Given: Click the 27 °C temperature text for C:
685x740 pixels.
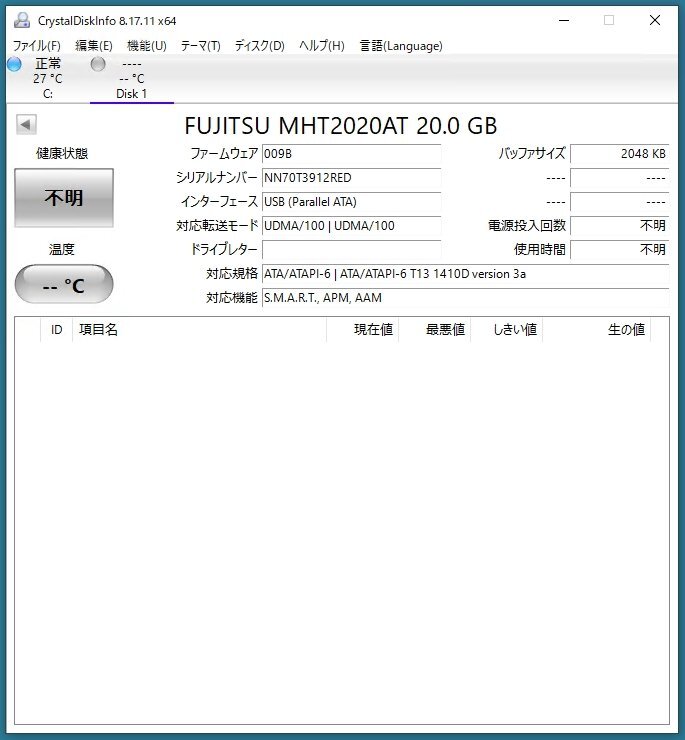Looking at the screenshot, I should pos(48,78).
